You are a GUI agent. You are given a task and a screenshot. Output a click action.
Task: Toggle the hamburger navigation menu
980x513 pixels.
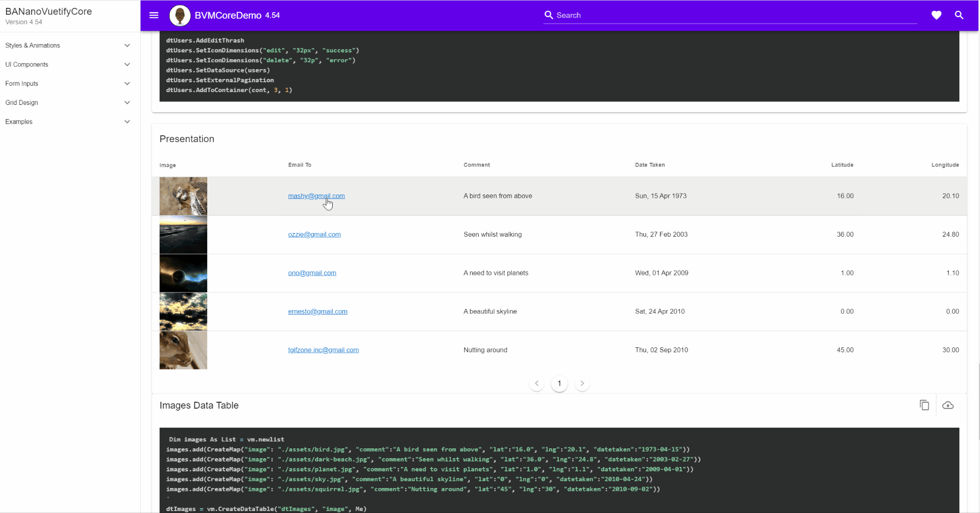[x=154, y=15]
